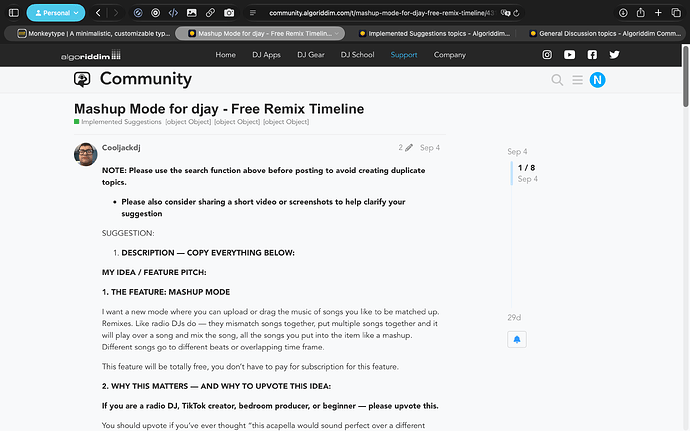Open Algoriddim's YouTube channel
This screenshot has height=431, width=690.
[x=569, y=55]
